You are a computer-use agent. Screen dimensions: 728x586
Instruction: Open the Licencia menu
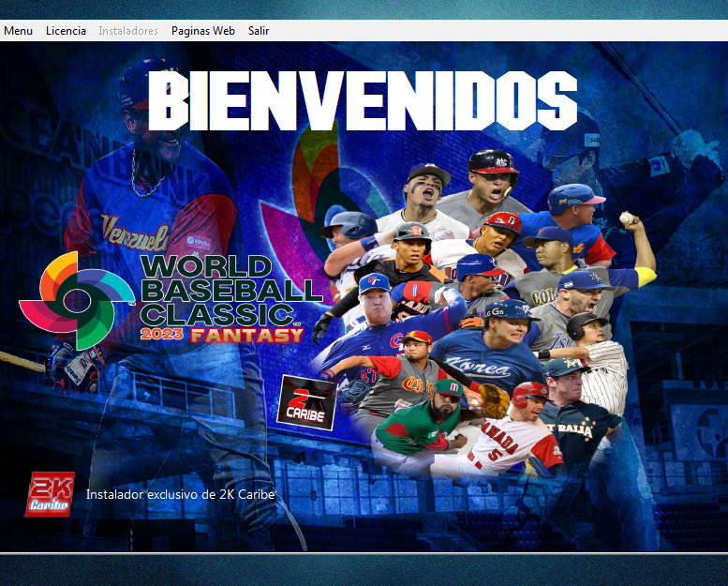tap(66, 31)
